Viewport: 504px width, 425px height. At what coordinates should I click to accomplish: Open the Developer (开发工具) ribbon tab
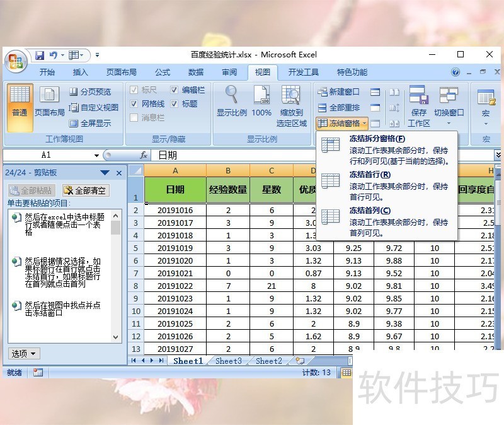(x=304, y=72)
